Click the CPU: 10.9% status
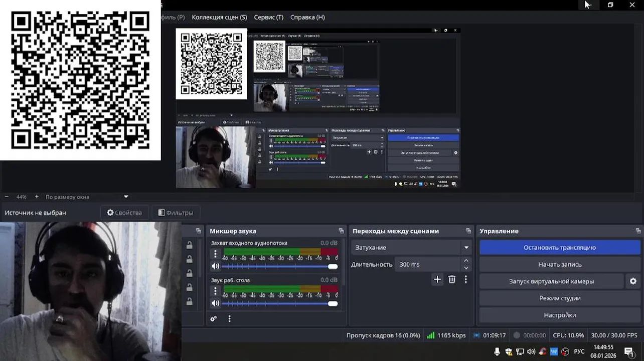The width and height of the screenshot is (644, 361). click(x=568, y=335)
